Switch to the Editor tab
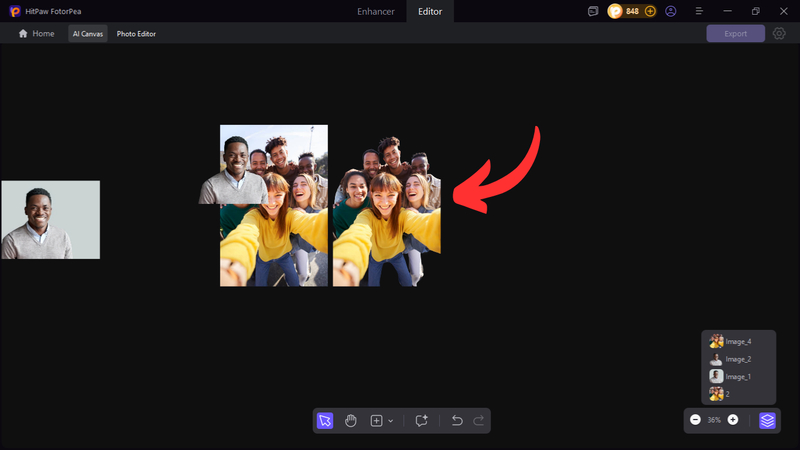Viewport: 800px width, 450px height. coord(430,11)
